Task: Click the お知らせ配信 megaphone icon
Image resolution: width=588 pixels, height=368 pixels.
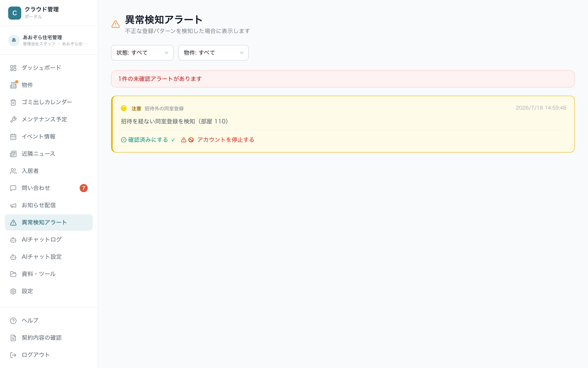Action: click(13, 205)
